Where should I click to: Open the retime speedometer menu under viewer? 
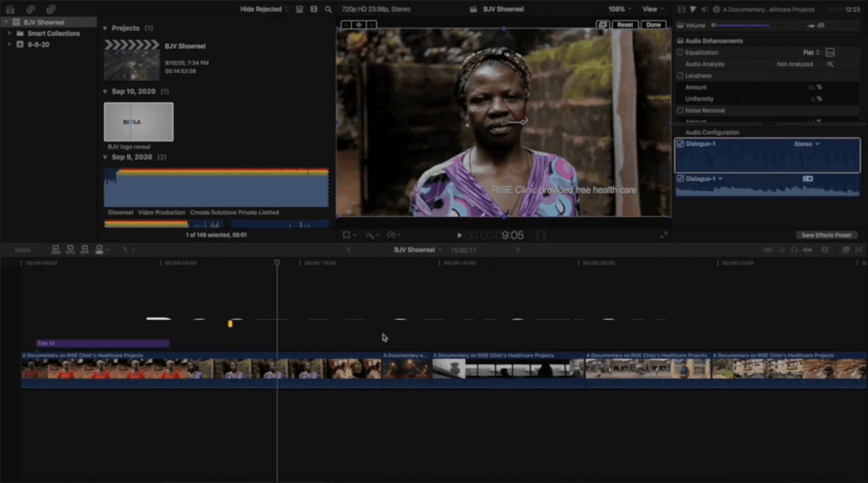coord(394,235)
